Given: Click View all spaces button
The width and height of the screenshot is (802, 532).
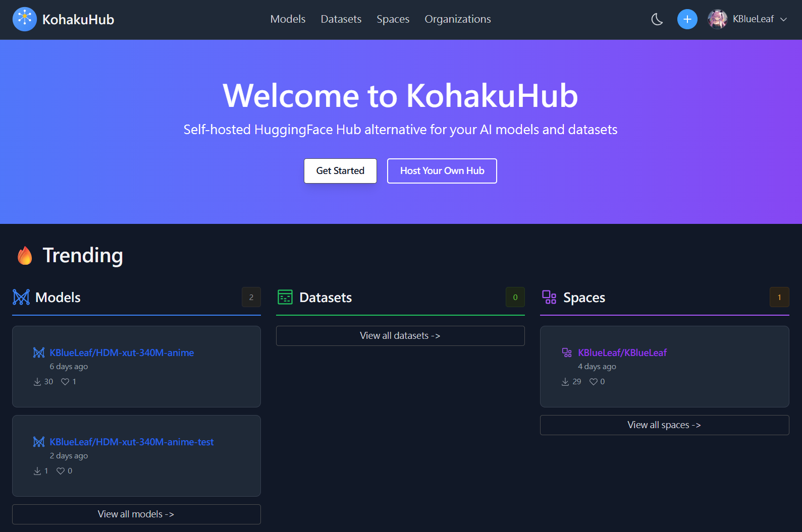Looking at the screenshot, I should [664, 425].
